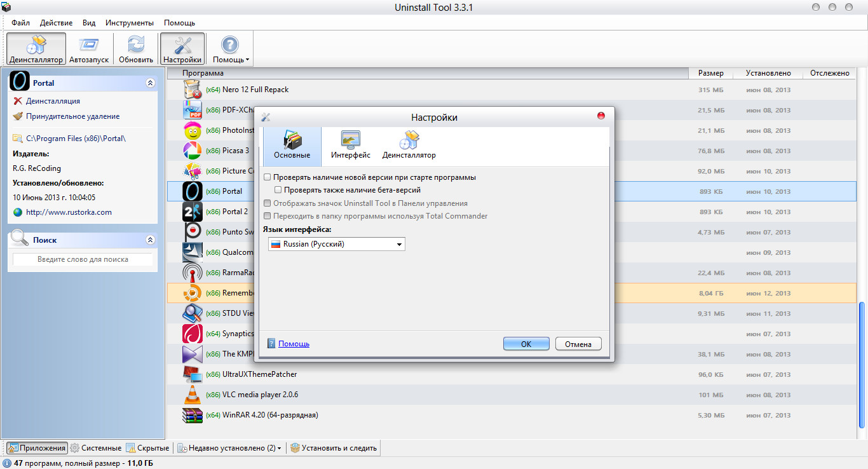Close the Настройки dialog with red button

click(601, 116)
